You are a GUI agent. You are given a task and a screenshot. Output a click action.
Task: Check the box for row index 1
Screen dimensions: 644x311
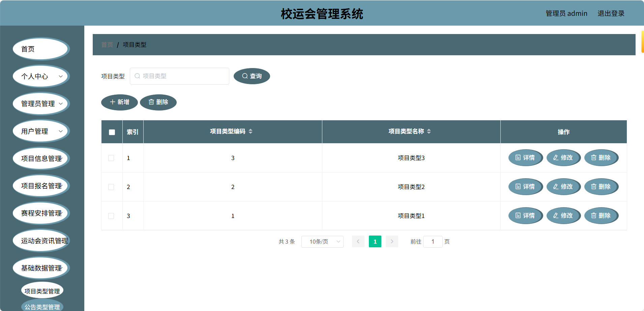[x=111, y=158]
